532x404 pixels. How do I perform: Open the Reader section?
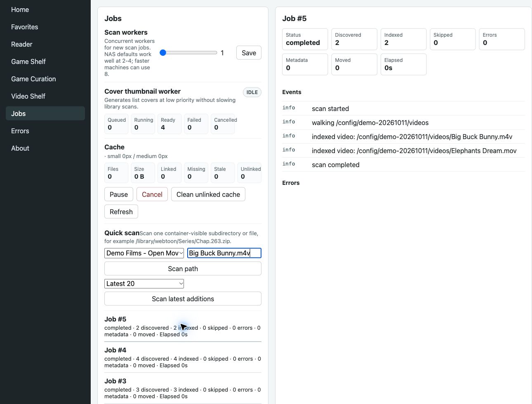click(x=45, y=44)
